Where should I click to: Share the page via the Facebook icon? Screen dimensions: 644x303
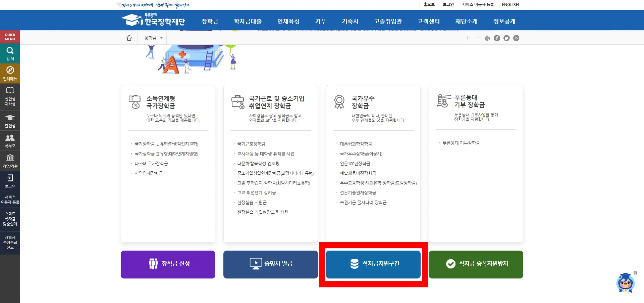click(x=497, y=38)
